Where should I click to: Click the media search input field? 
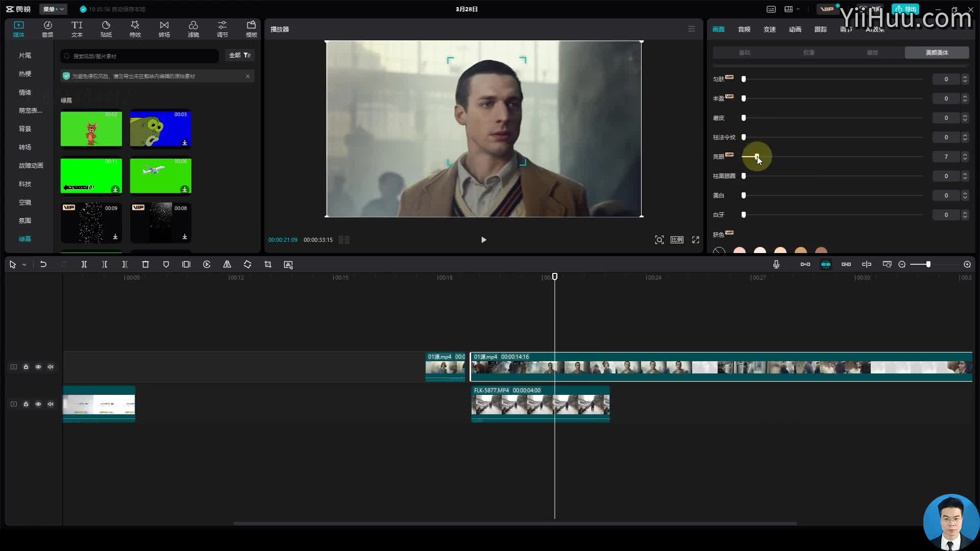139,56
